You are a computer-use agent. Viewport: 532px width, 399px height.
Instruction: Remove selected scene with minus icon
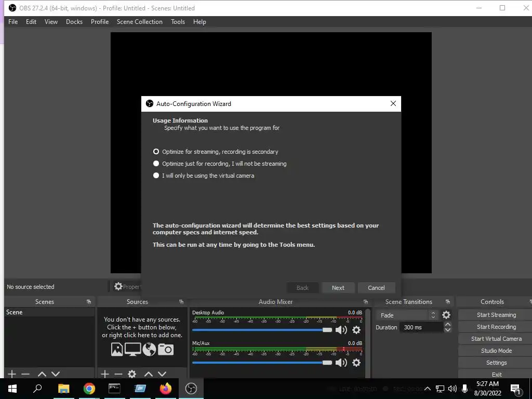tap(25, 374)
